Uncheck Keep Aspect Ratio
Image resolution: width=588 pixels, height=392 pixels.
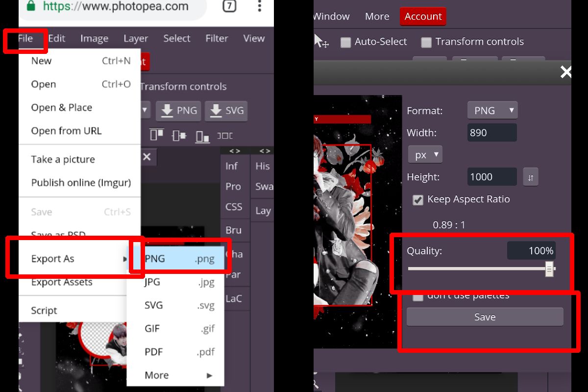pos(418,199)
